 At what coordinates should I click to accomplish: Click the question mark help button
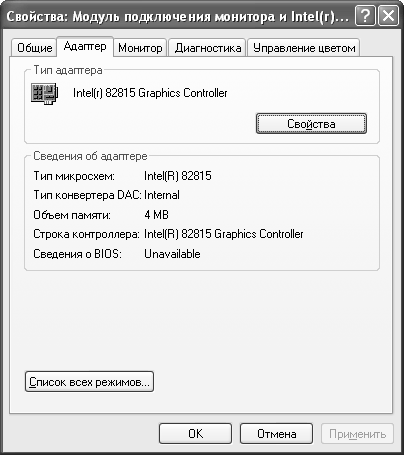tap(365, 16)
